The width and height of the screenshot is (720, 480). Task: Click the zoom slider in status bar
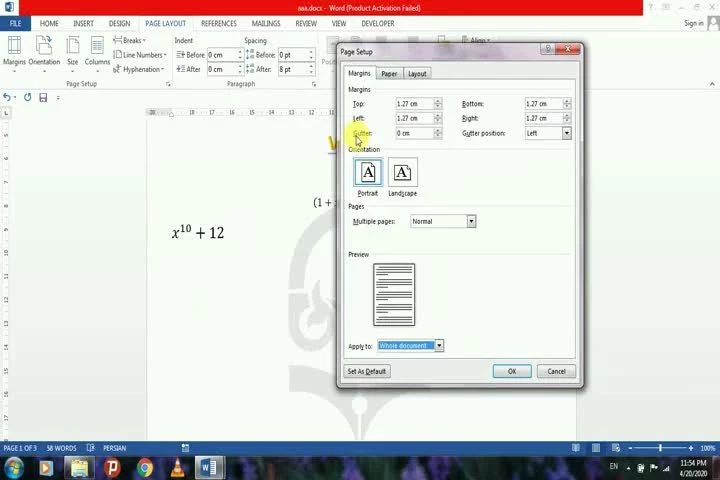point(660,448)
